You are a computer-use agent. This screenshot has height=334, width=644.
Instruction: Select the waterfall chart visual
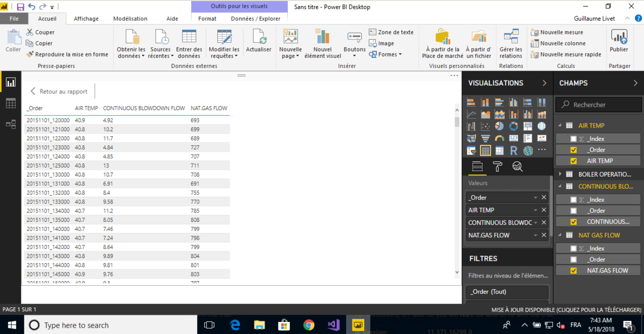click(x=471, y=126)
